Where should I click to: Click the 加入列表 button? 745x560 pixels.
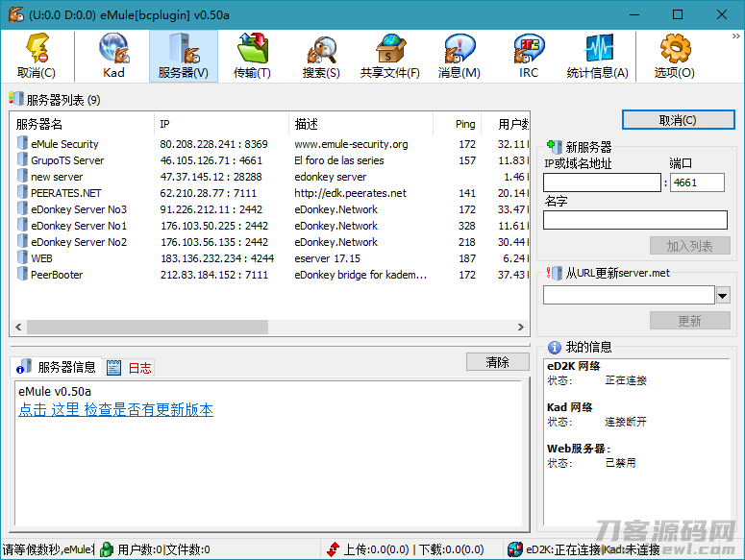pyautogui.click(x=689, y=246)
